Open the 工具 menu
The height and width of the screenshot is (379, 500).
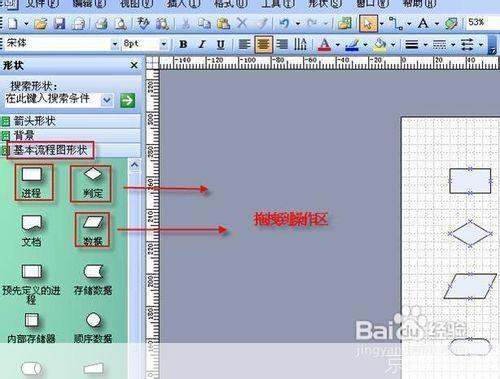tap(278, 4)
